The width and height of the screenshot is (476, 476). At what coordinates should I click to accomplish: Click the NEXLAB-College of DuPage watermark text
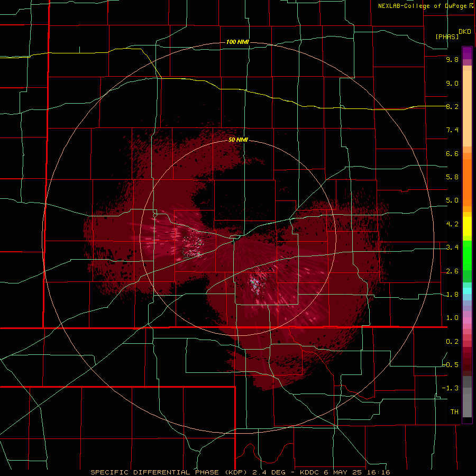[427, 6]
